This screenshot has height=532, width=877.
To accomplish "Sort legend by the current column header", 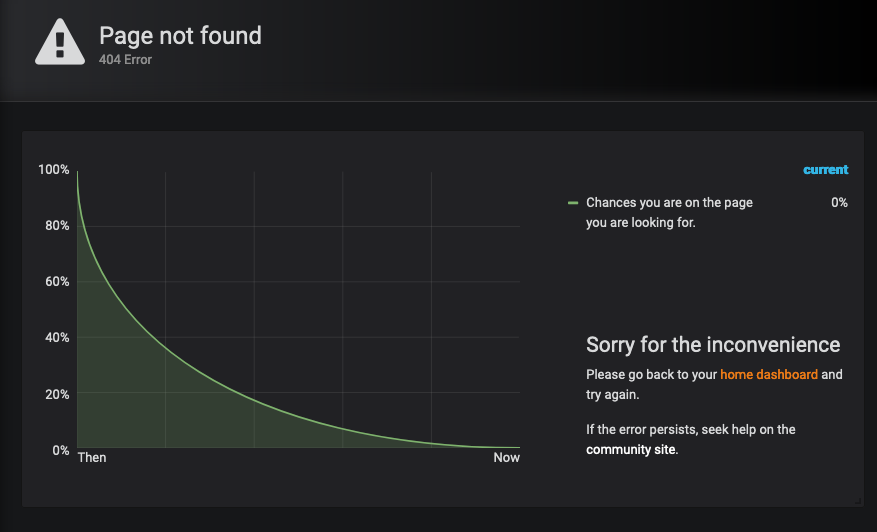I will click(826, 170).
